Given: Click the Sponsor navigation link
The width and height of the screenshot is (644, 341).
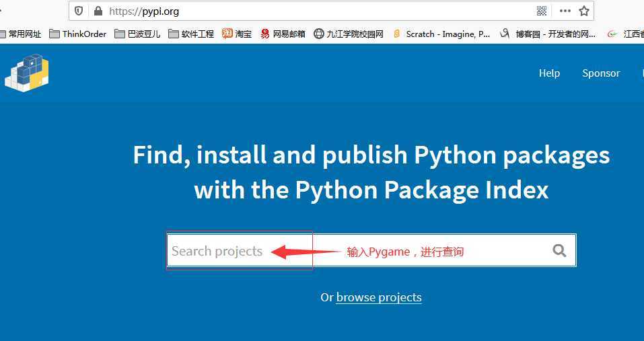Looking at the screenshot, I should pyautogui.click(x=602, y=73).
